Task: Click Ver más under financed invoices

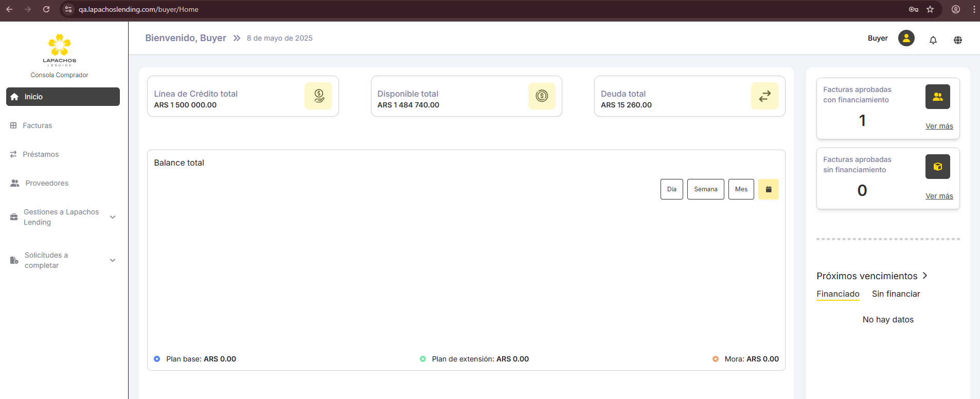Action: click(x=939, y=126)
